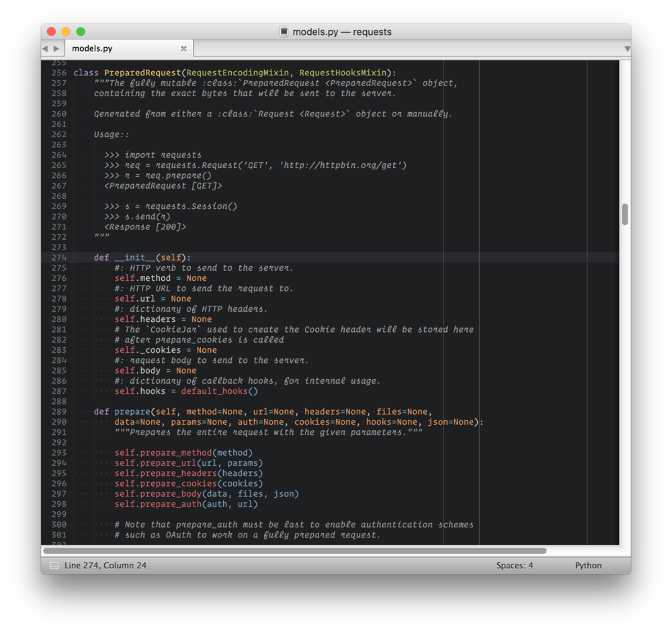Click the horizontal scrollbar at the bottom
Viewport: 672px width, 633px height.
(294, 551)
